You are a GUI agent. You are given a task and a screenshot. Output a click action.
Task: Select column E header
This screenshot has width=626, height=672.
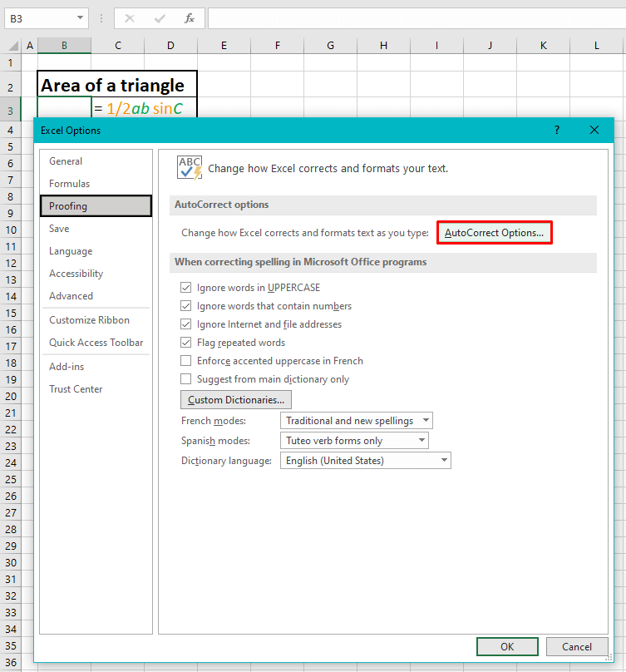pyautogui.click(x=224, y=46)
